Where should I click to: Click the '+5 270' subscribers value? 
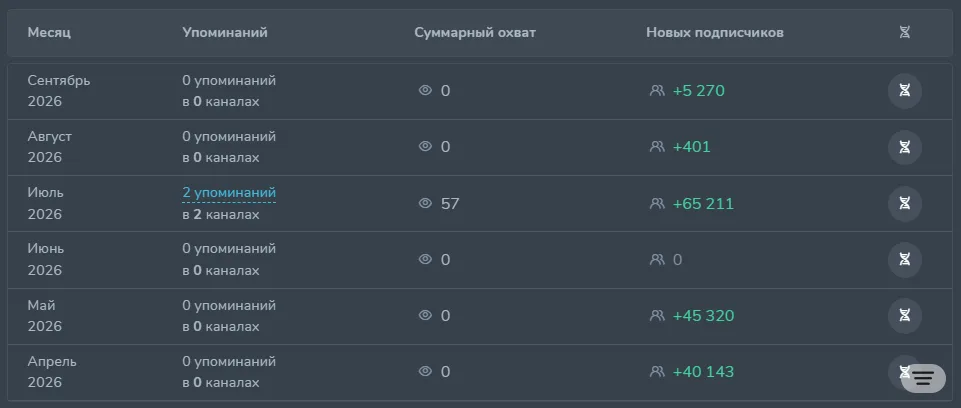click(x=699, y=91)
